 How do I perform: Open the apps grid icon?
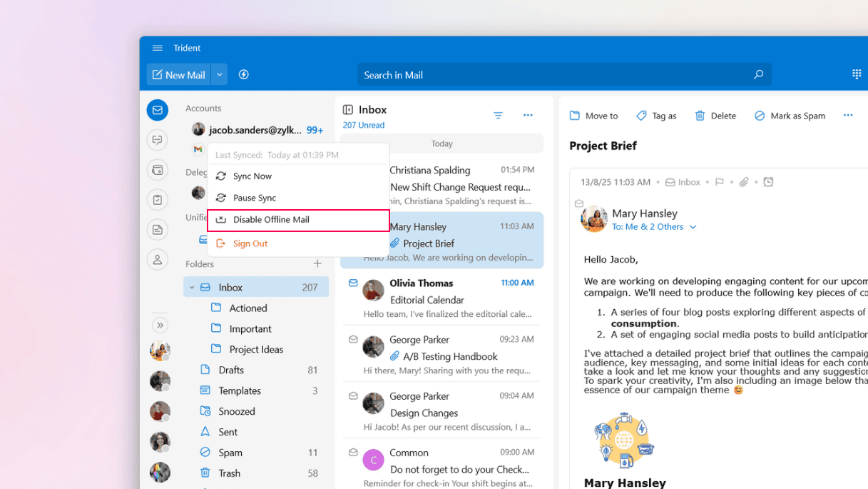[857, 75]
